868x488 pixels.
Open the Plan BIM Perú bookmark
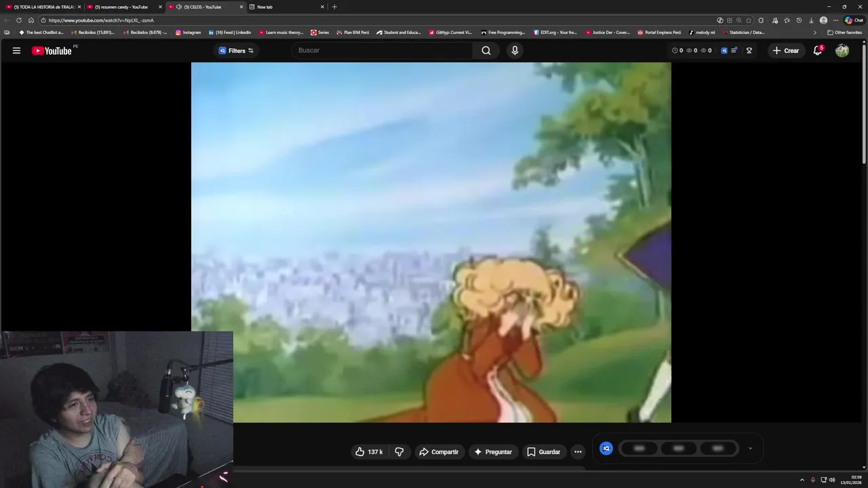353,33
